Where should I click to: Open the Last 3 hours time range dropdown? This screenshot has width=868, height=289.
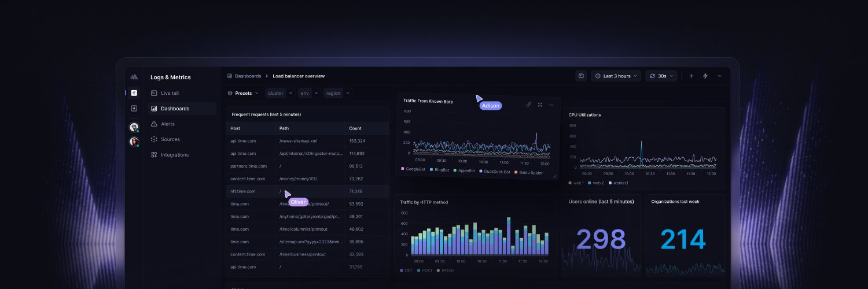pyautogui.click(x=616, y=76)
